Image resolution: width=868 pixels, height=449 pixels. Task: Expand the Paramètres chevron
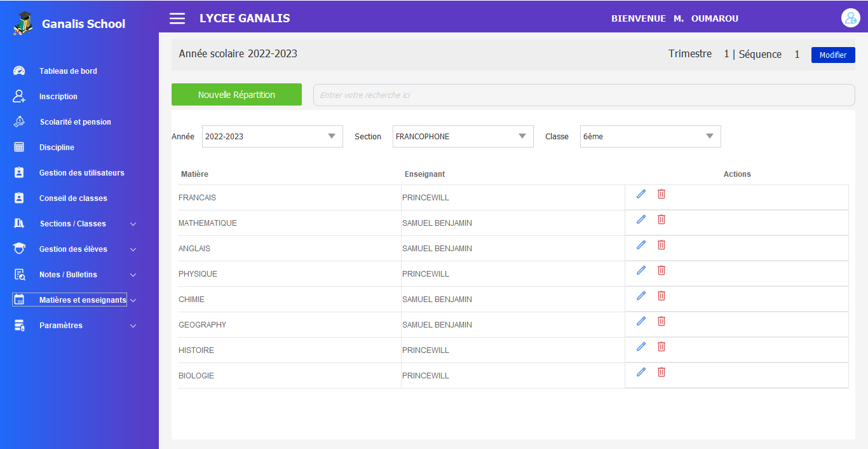pyautogui.click(x=133, y=326)
